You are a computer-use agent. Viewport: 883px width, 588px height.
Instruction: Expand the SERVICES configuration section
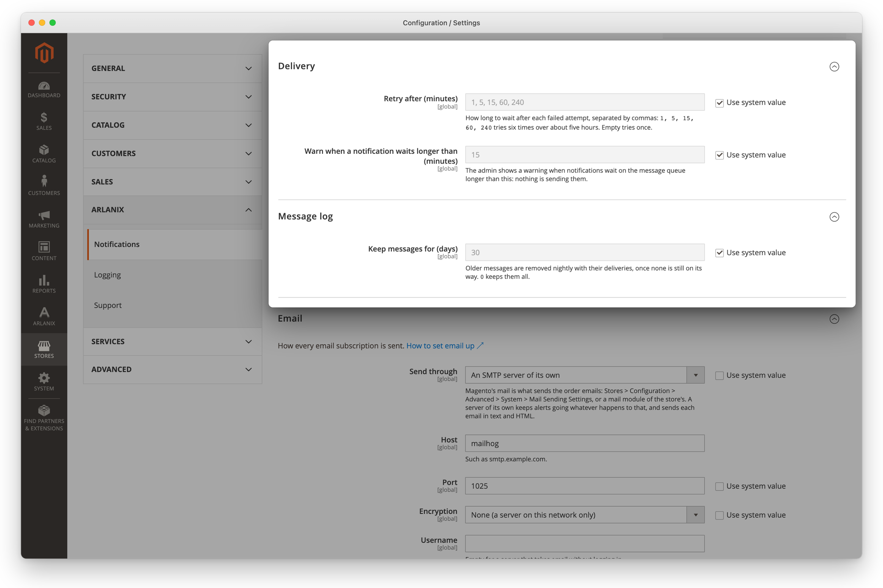click(173, 341)
